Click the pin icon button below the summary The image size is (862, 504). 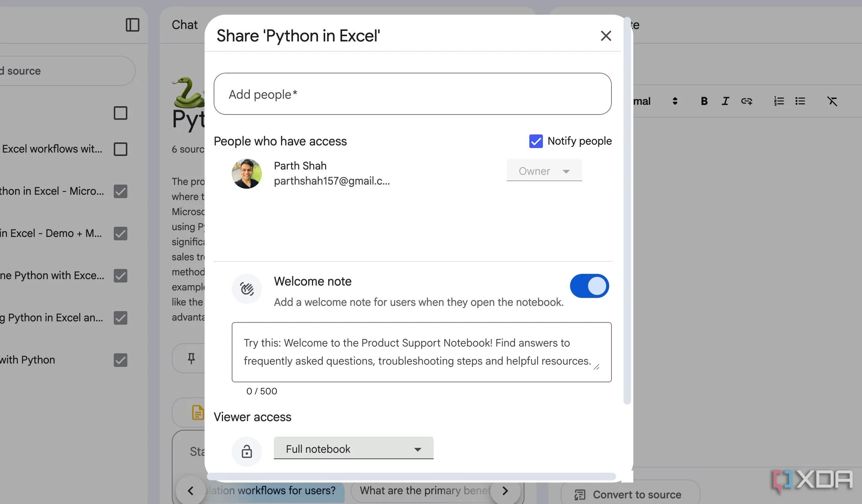(191, 358)
